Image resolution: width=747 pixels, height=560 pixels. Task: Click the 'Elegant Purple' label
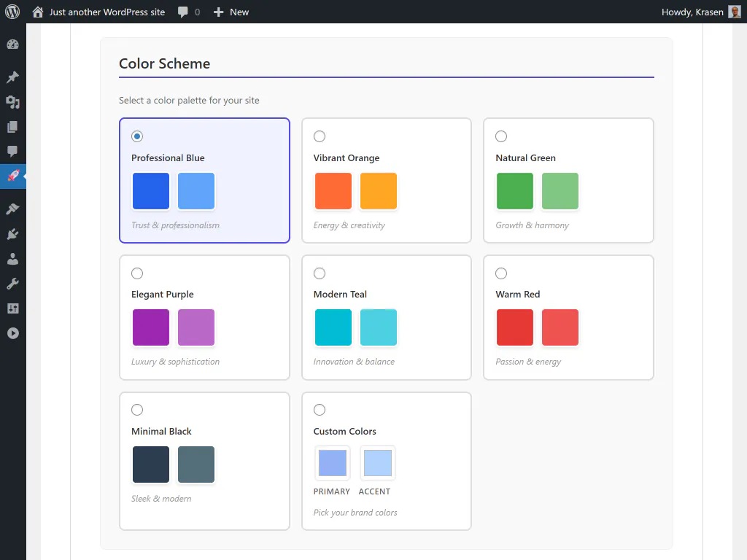[163, 295]
